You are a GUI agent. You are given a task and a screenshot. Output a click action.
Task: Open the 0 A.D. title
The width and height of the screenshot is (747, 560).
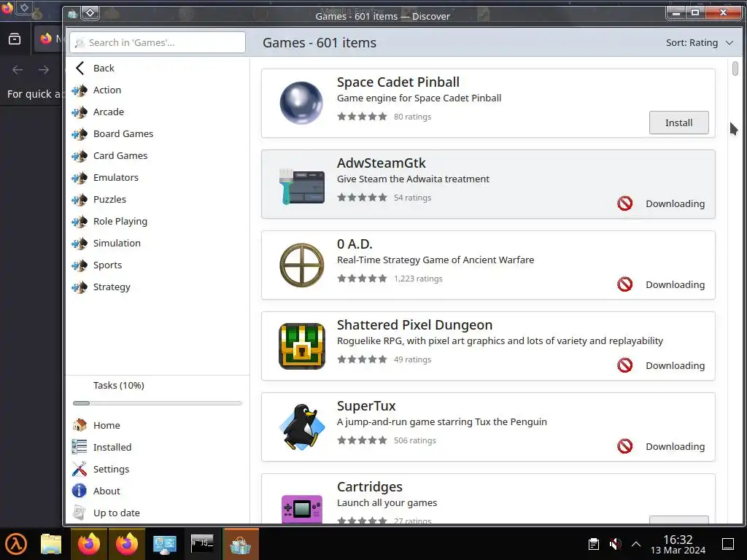point(355,244)
